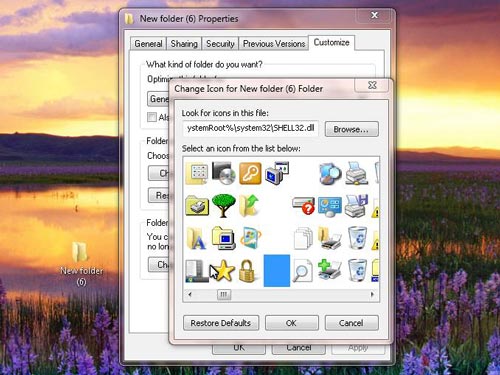Open New folder (6) desktop icon

pos(81,264)
